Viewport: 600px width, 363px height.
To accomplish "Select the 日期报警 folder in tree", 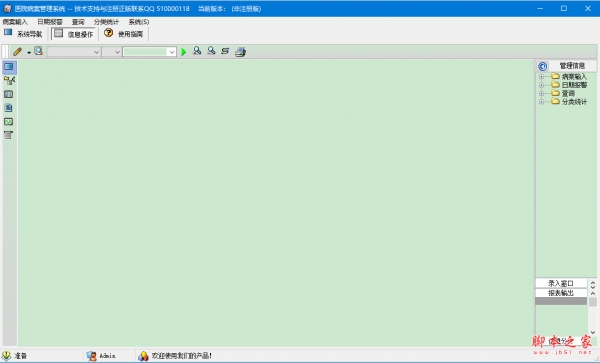I will pyautogui.click(x=569, y=85).
